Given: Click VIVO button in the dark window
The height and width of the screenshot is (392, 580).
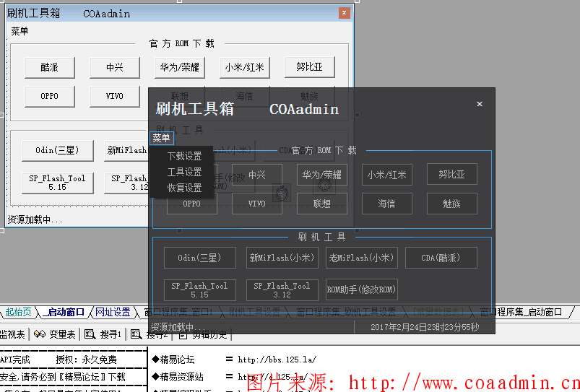Looking at the screenshot, I should click(257, 204).
